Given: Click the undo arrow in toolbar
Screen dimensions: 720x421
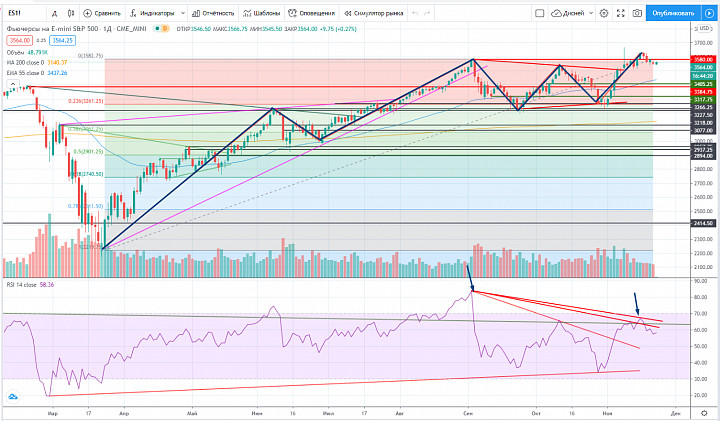Looking at the screenshot, I should click(x=415, y=13).
